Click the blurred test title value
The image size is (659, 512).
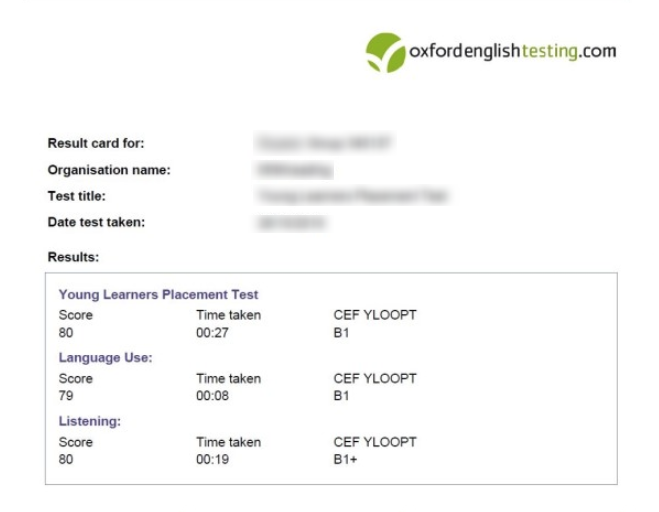pyautogui.click(x=352, y=196)
